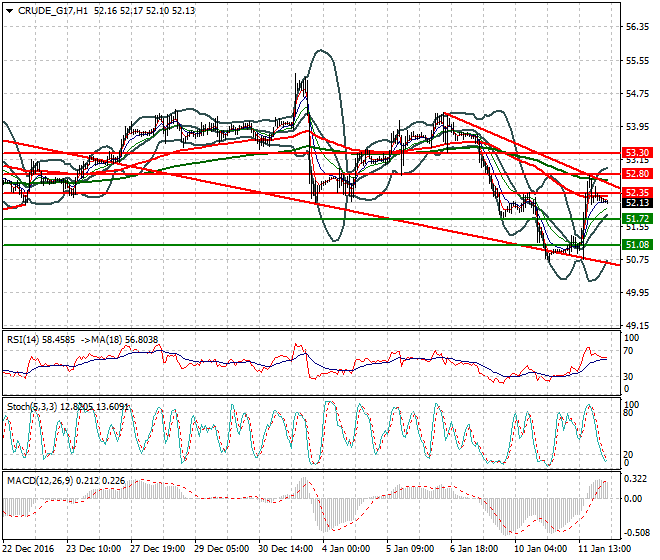Click the RSI 30 level label
This screenshot has width=660, height=560.
pyautogui.click(x=628, y=377)
